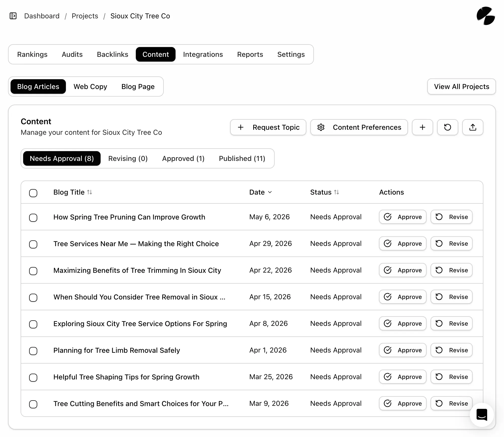Switch to the Reports tab

(x=250, y=54)
